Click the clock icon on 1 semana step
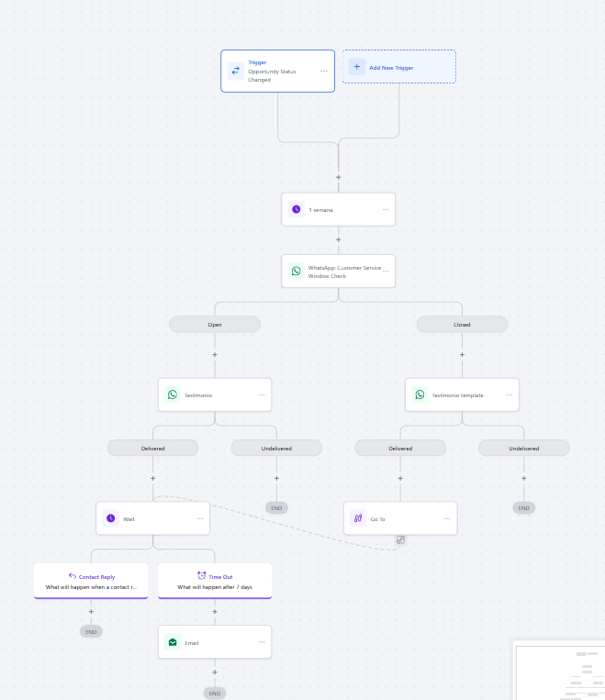This screenshot has height=700, width=605. click(x=296, y=209)
